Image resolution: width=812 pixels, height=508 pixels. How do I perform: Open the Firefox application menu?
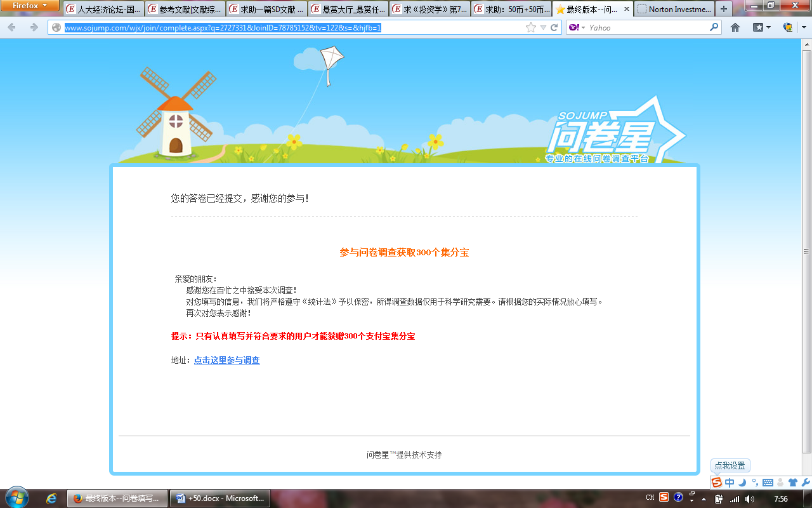coord(30,6)
